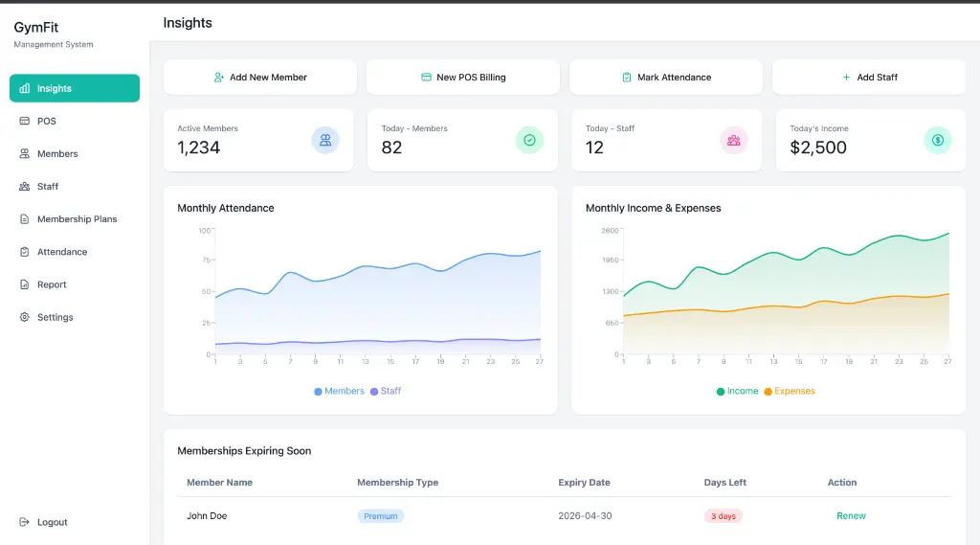Image resolution: width=980 pixels, height=545 pixels.
Task: Log out using the Logout link
Action: [x=75, y=522]
